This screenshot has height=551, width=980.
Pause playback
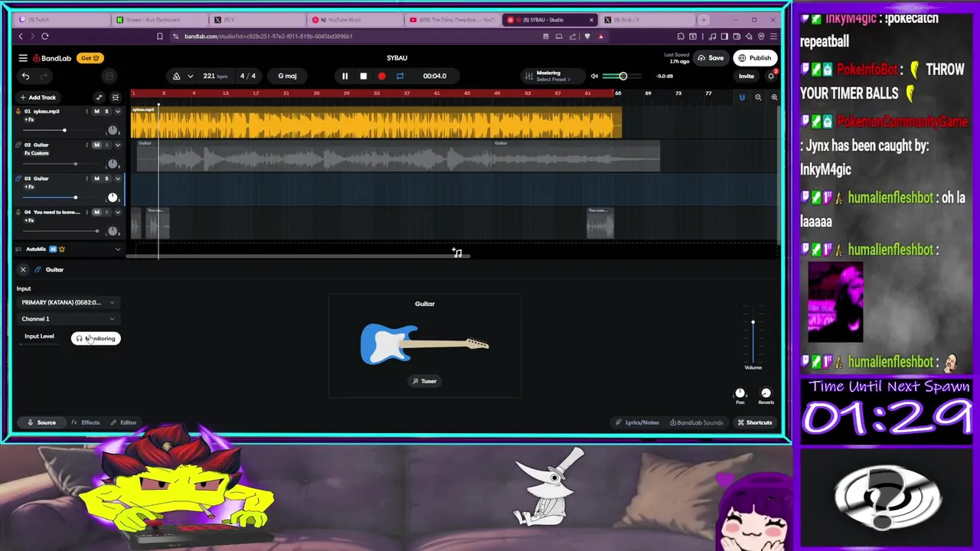[x=345, y=76]
